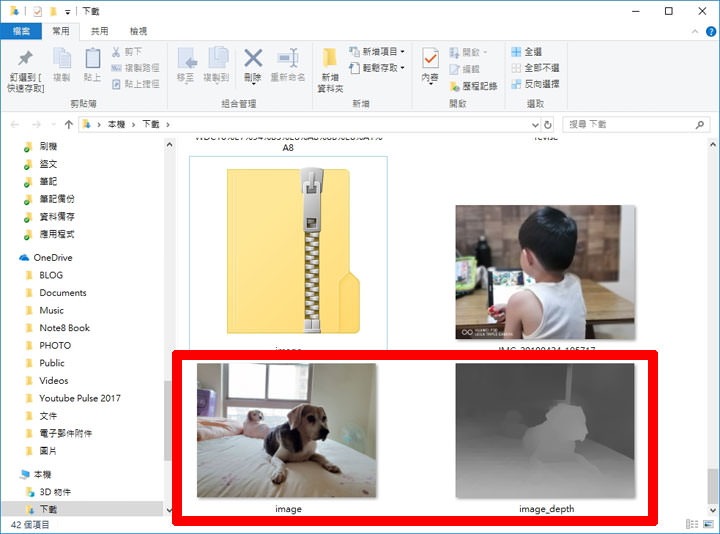Viewport: 720px width, 534px height.
Task: Switch to the Share (共用) tab
Action: click(x=99, y=31)
